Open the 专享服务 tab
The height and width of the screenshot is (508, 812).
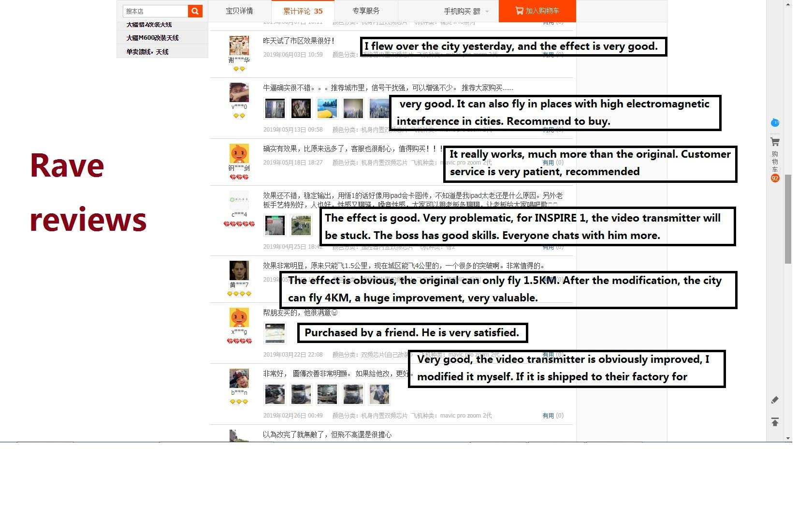point(366,11)
